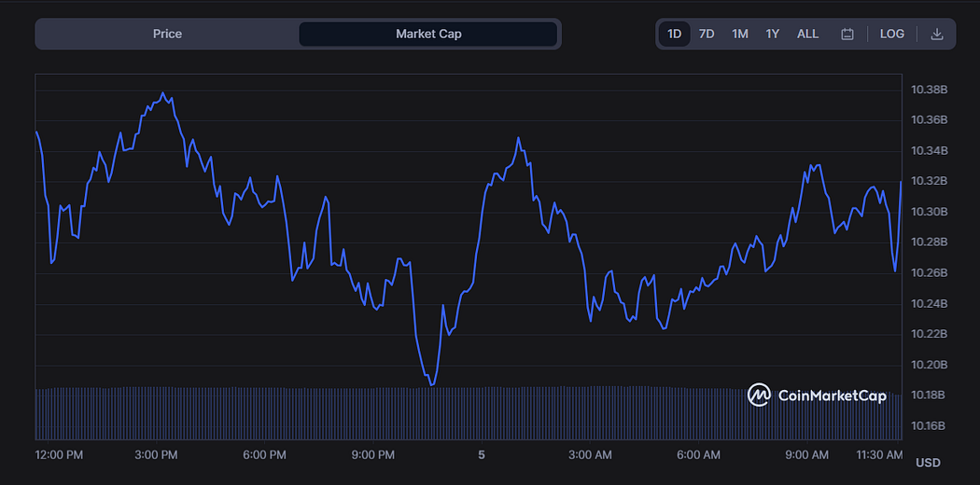Choose the 1M time range

[x=740, y=35]
